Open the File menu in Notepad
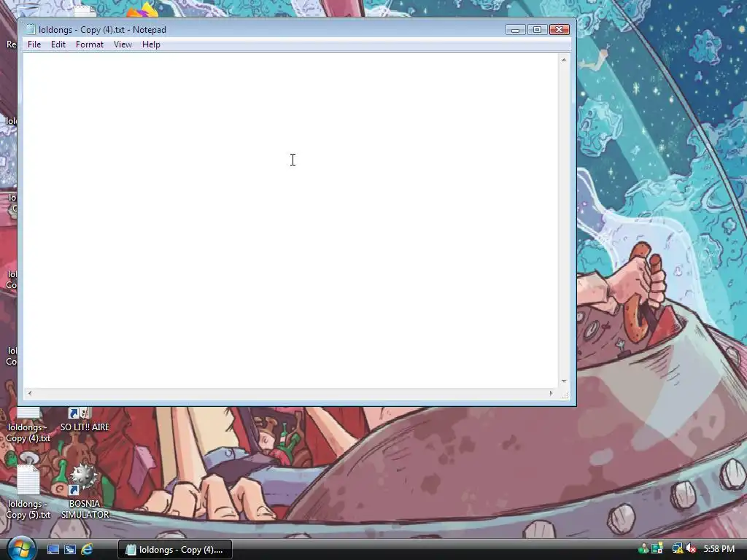The image size is (747, 560). click(34, 44)
